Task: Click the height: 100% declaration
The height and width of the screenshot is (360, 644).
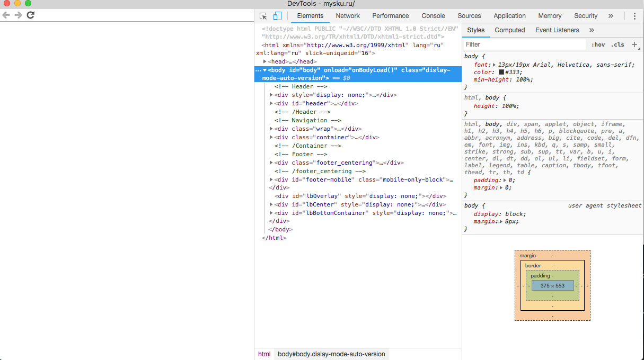Action: tap(496, 106)
